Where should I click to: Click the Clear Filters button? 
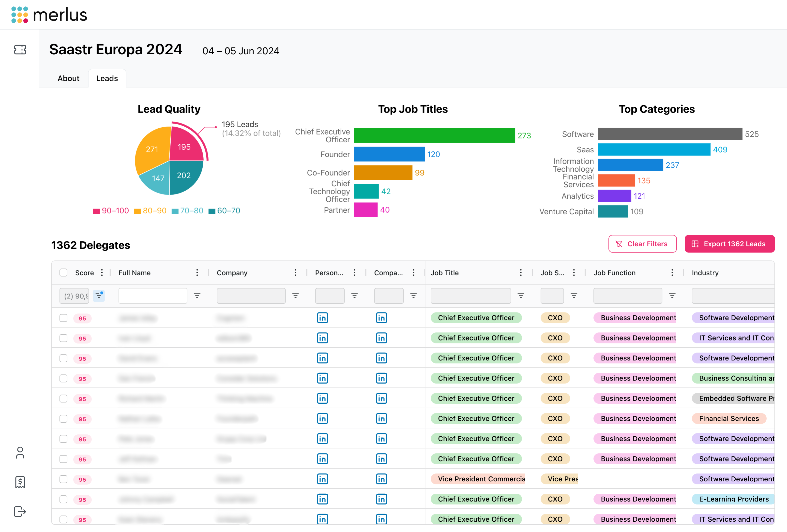[642, 244]
